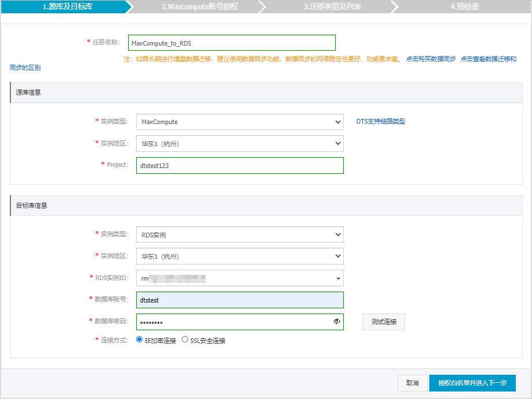Click 授权白名单并进入下一步 button

(x=473, y=383)
